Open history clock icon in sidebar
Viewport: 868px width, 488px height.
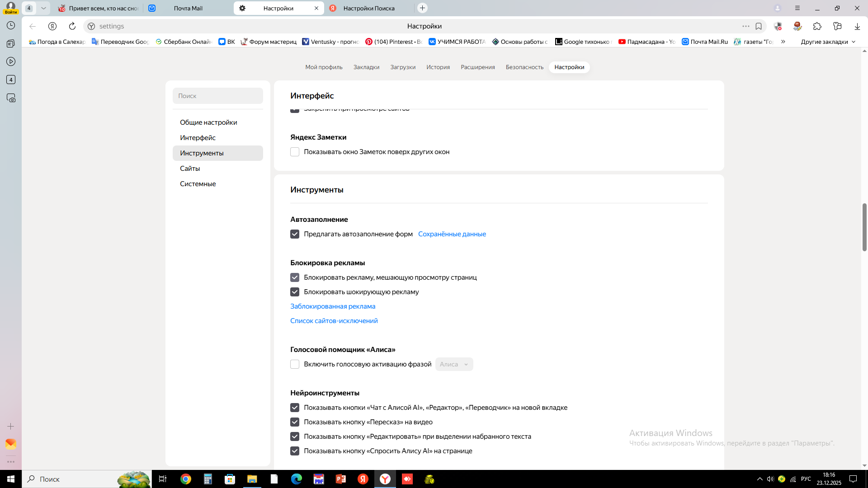tap(11, 26)
